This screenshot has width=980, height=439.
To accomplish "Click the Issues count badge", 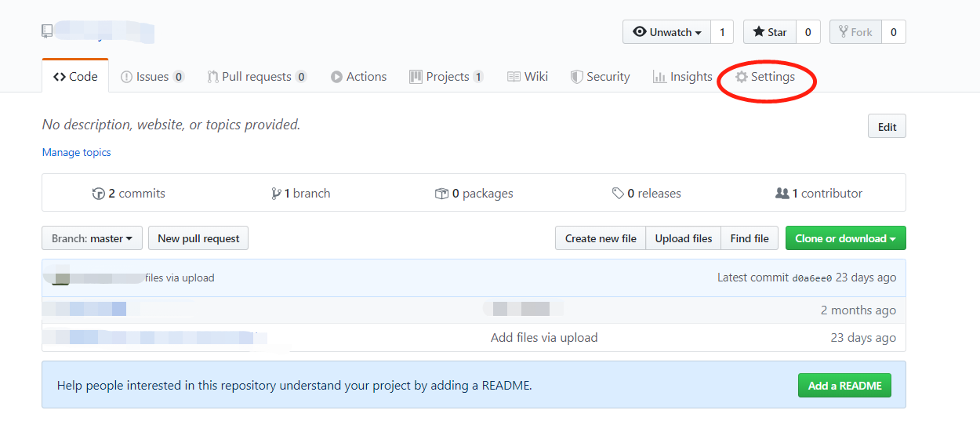I will pyautogui.click(x=179, y=77).
